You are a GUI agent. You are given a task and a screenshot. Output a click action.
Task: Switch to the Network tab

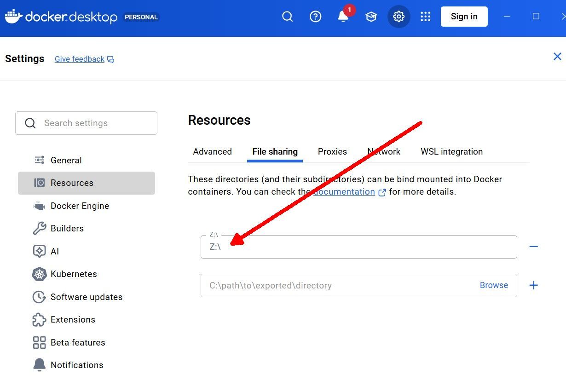[x=384, y=152]
